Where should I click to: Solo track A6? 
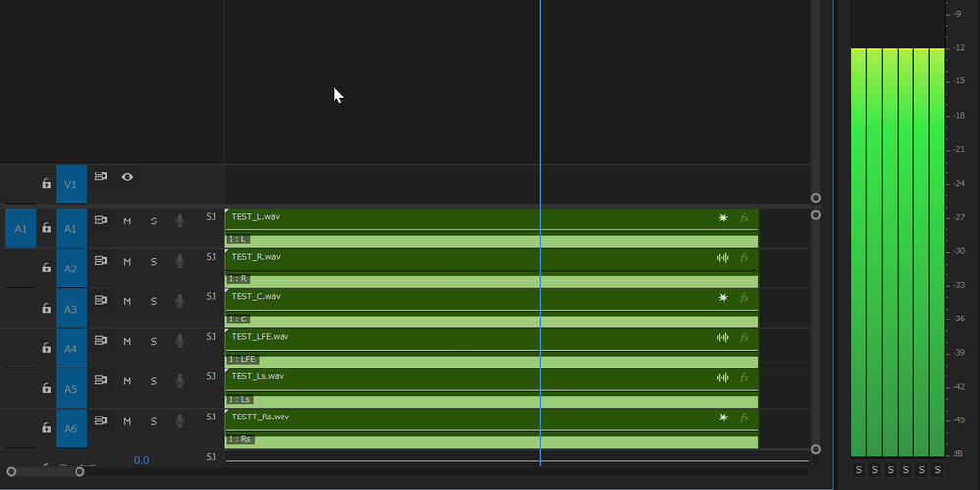tap(154, 422)
